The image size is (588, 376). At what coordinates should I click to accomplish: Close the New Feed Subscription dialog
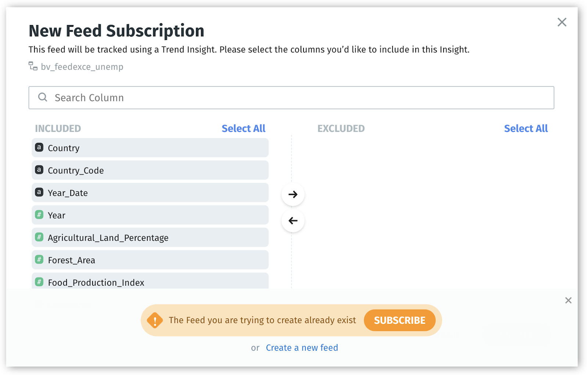tap(562, 22)
